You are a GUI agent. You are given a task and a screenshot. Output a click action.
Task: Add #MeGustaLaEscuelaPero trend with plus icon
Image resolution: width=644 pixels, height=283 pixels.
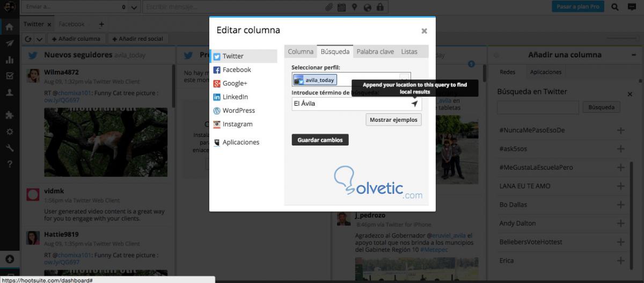click(621, 168)
